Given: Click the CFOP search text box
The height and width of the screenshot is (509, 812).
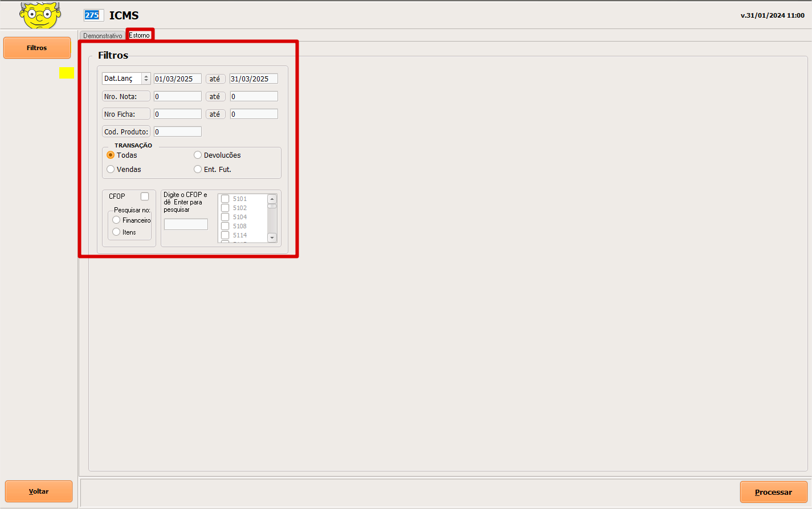Looking at the screenshot, I should [186, 224].
